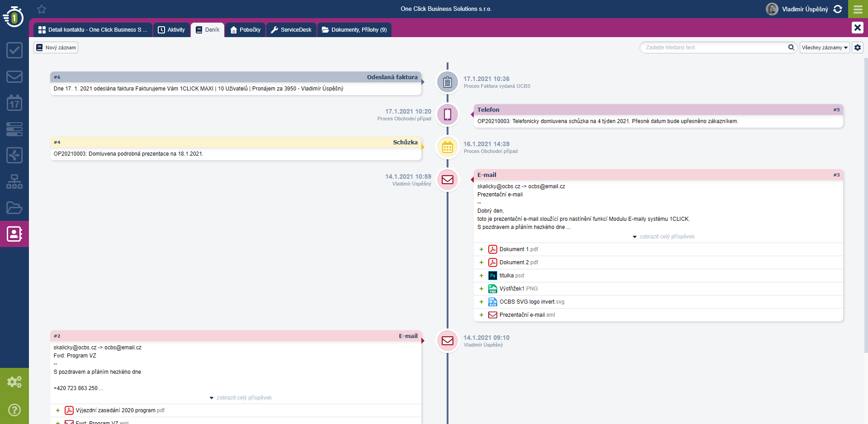
Task: Click e-mail timeline marker for 14.1.2021 09:10
Action: coord(448,341)
